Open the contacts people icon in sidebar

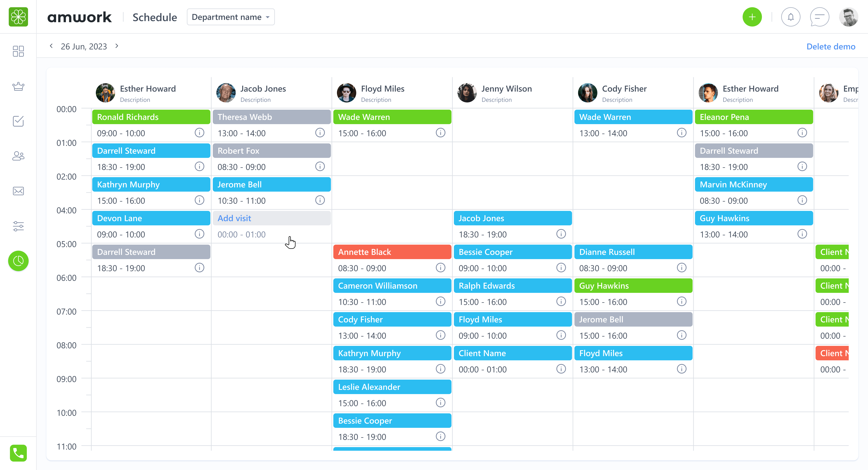pyautogui.click(x=18, y=156)
